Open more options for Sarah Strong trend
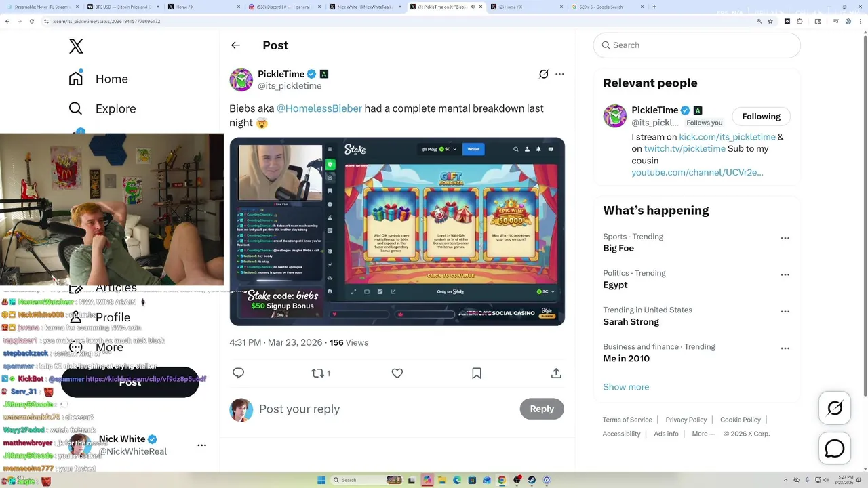 click(785, 311)
